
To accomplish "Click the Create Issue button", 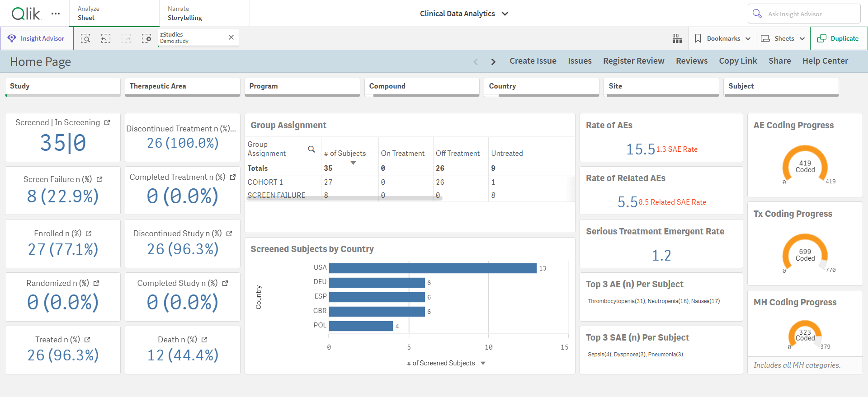I will tap(533, 61).
